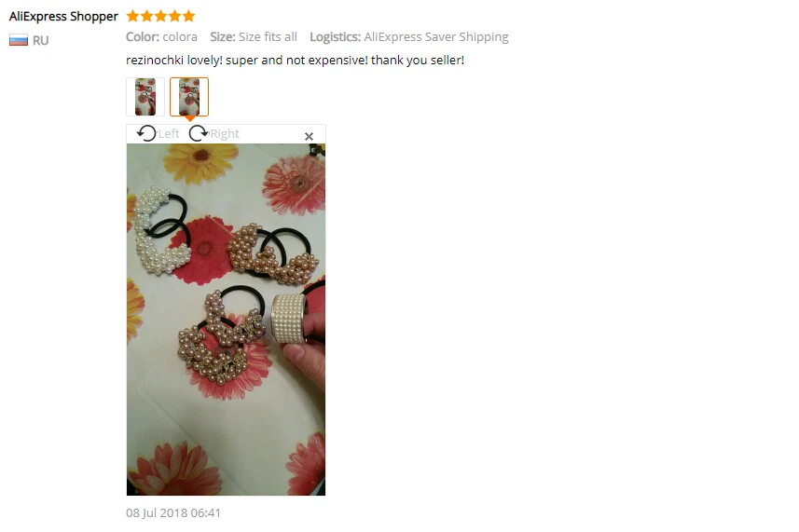Click the Russian flag icon
799x532 pixels.
click(x=19, y=40)
